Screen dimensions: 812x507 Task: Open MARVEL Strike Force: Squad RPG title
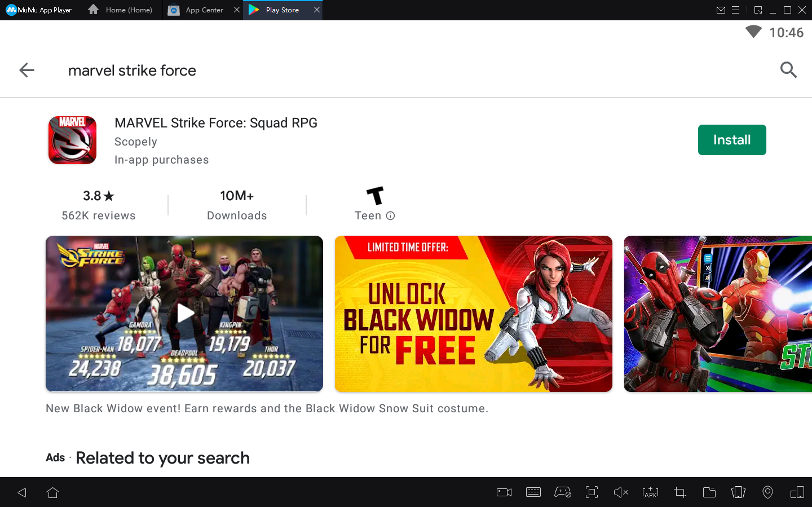pyautogui.click(x=216, y=123)
